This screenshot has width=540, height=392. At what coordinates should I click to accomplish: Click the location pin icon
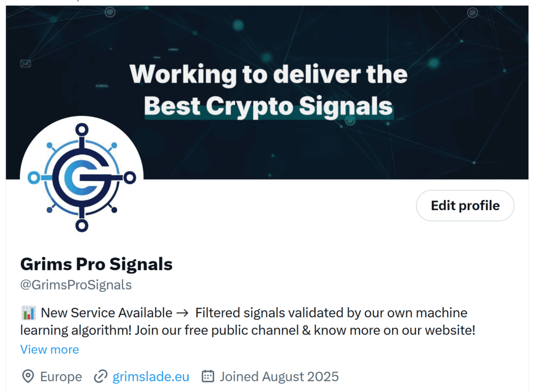27,377
